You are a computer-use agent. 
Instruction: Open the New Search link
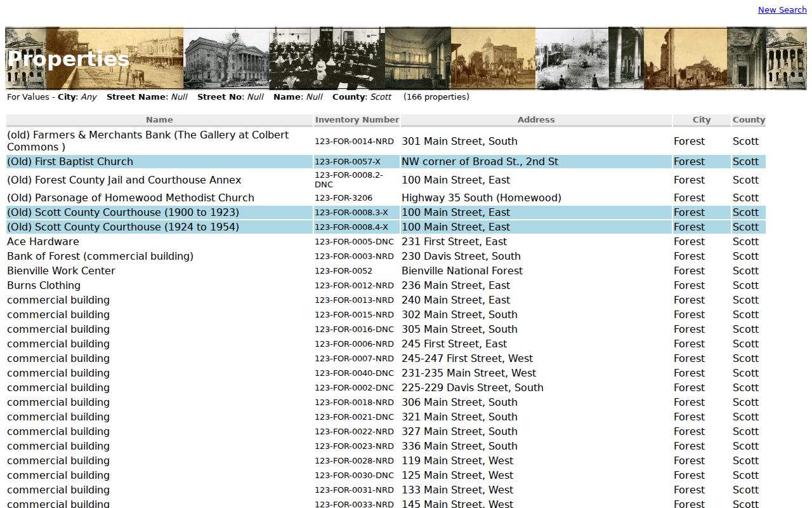pyautogui.click(x=782, y=10)
